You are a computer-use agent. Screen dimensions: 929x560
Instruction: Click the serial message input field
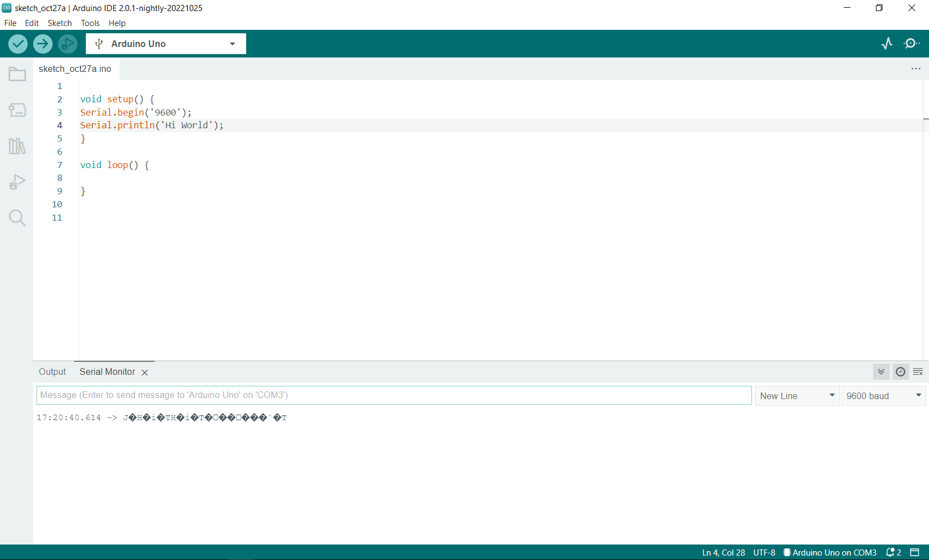[394, 395]
